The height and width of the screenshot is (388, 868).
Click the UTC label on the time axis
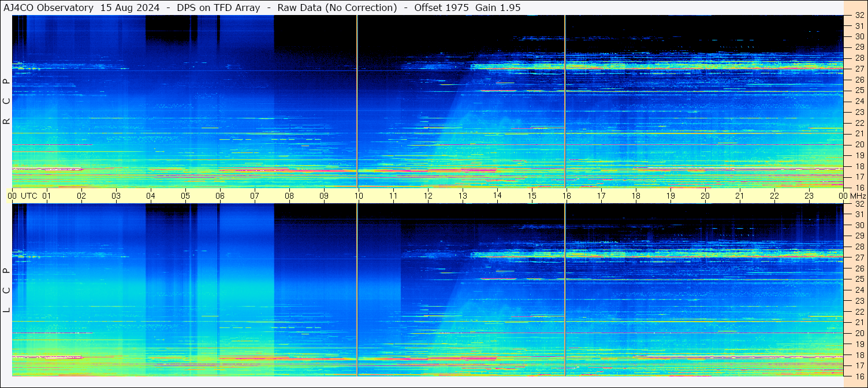29,196
